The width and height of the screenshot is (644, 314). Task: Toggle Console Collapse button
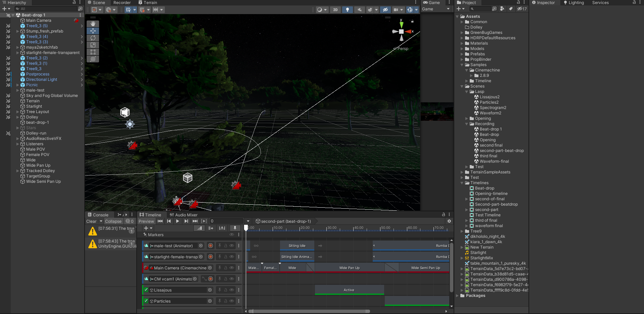pyautogui.click(x=113, y=221)
